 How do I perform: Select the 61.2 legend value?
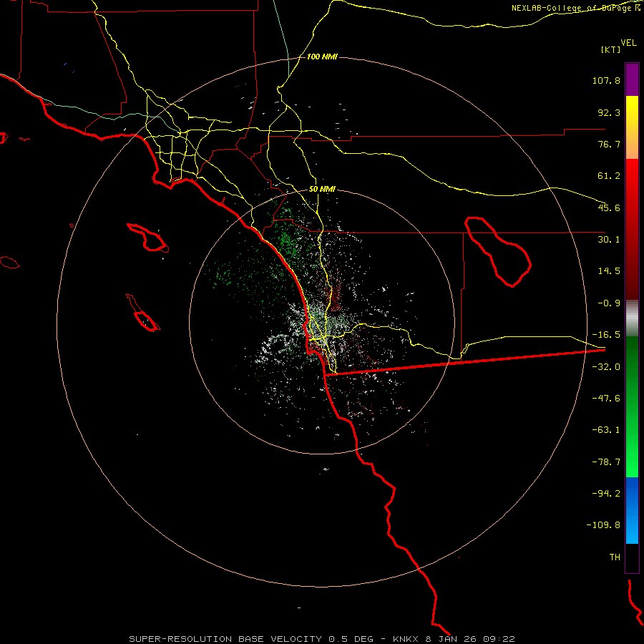pyautogui.click(x=609, y=176)
